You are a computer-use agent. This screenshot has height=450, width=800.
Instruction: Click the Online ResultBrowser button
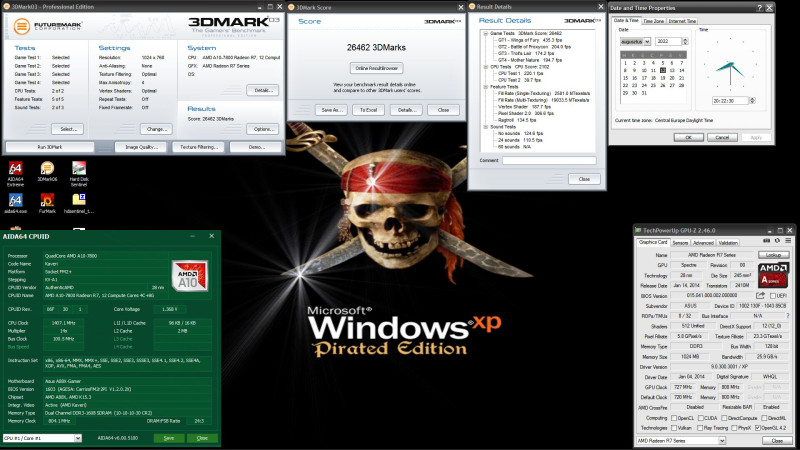click(x=377, y=68)
